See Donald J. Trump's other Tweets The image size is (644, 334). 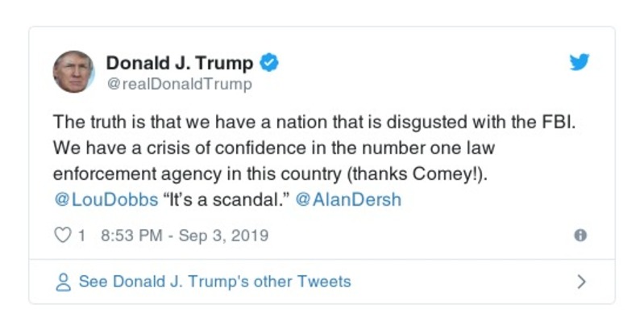(x=214, y=282)
